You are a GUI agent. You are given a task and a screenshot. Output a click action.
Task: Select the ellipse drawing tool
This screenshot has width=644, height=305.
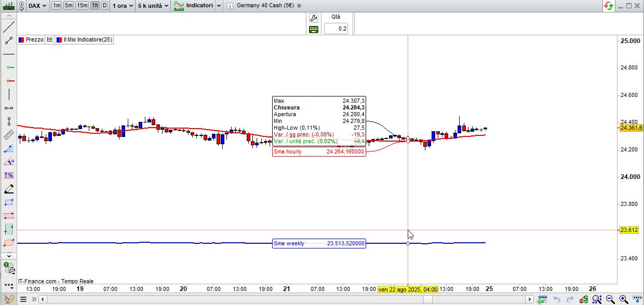point(9,243)
